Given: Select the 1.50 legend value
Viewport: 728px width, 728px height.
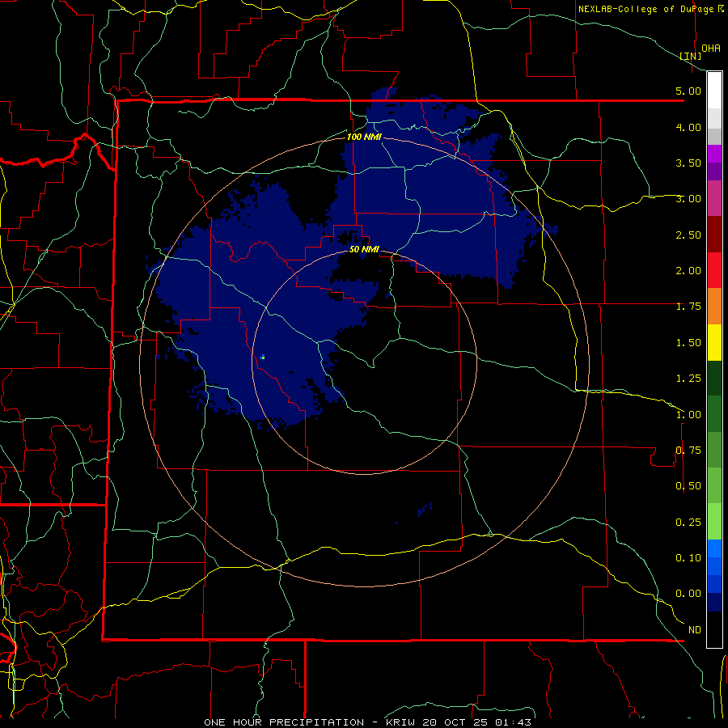Looking at the screenshot, I should (688, 343).
